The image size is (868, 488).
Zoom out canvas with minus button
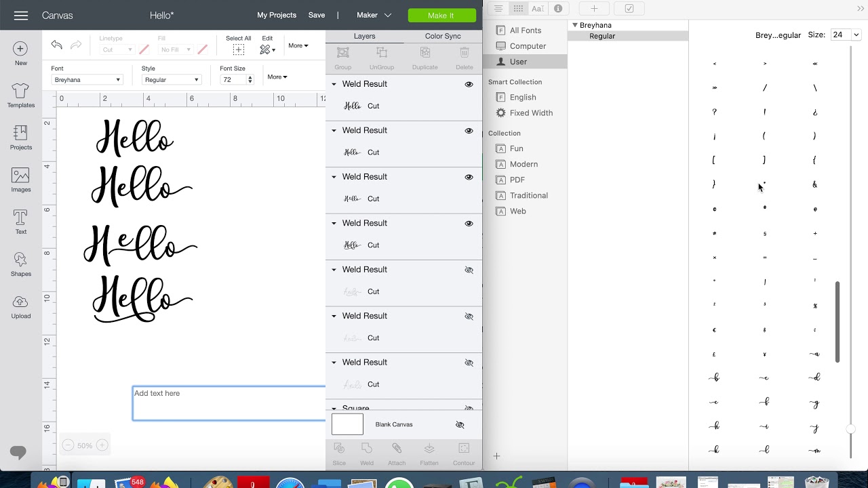pos(68,445)
